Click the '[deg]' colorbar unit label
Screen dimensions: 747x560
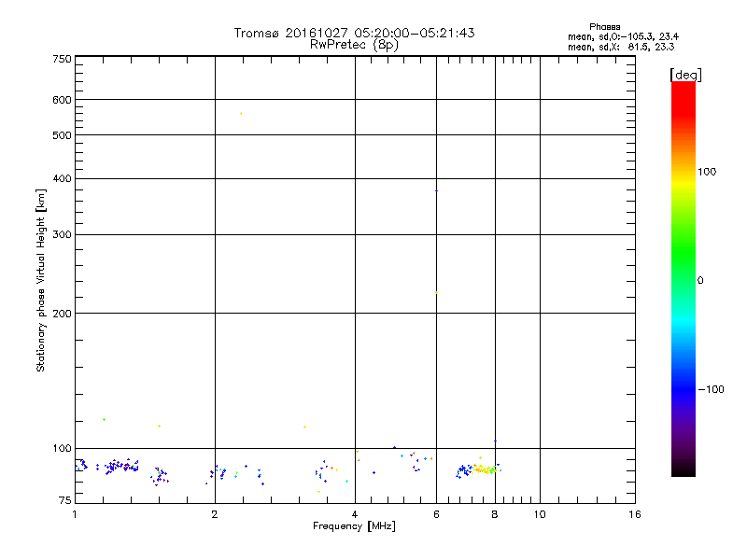coord(685,75)
